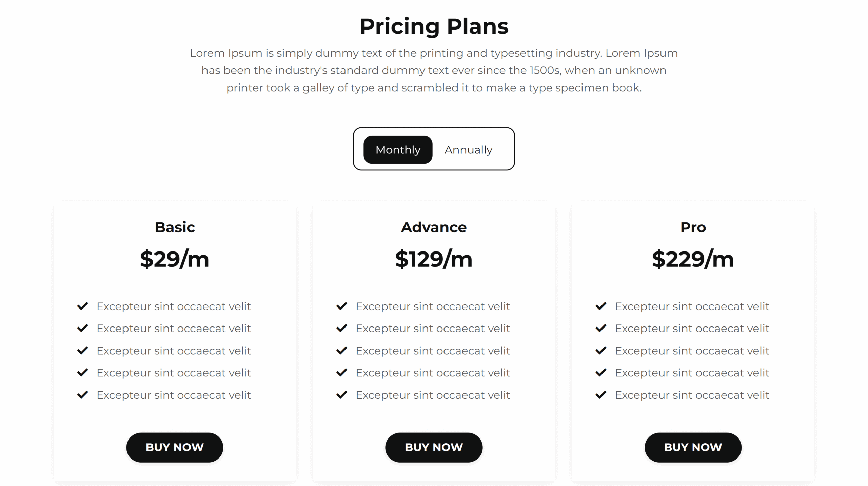
Task: Click the third checkmark in the Pro plan
Action: pyautogui.click(x=600, y=350)
